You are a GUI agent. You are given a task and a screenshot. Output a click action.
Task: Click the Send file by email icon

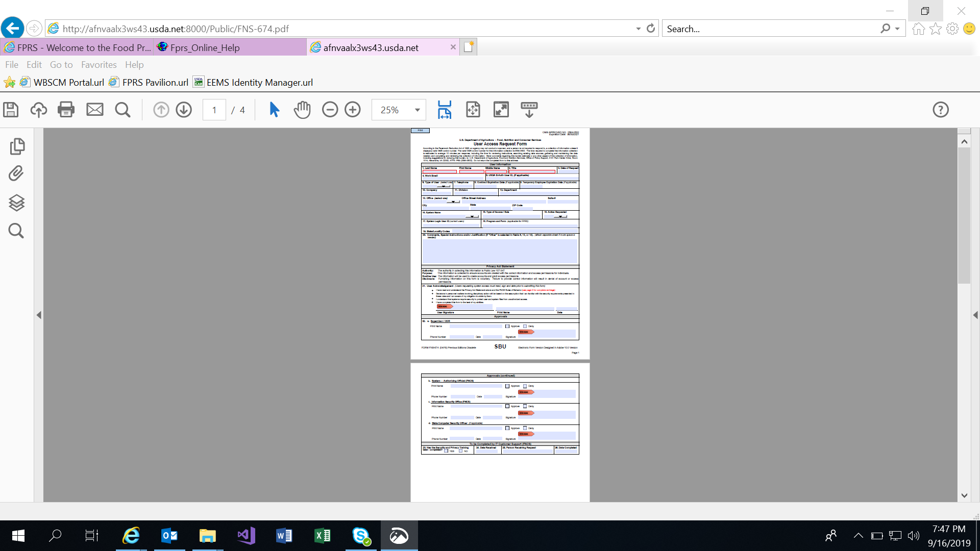pyautogui.click(x=94, y=110)
